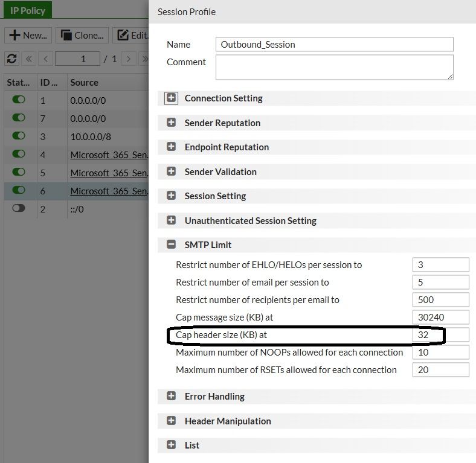Image resolution: width=476 pixels, height=463 pixels.
Task: Switch to the IP Policy tab
Action: coord(28,11)
